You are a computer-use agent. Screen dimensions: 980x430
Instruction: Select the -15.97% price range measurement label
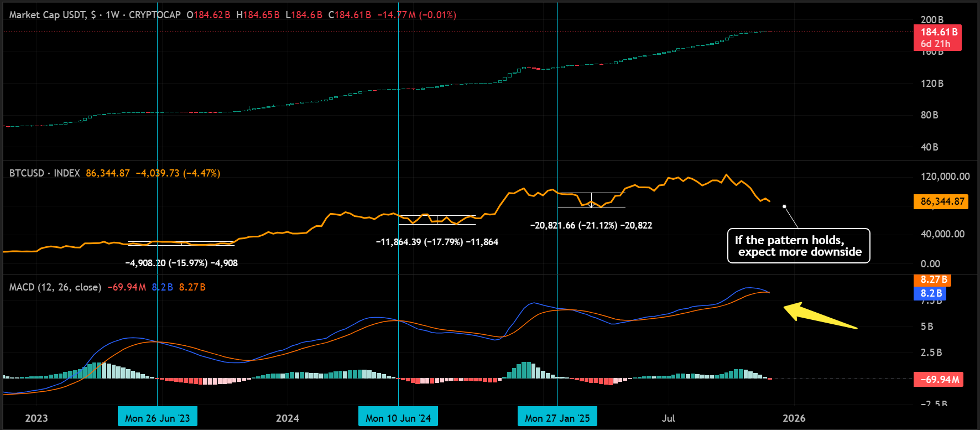181,263
